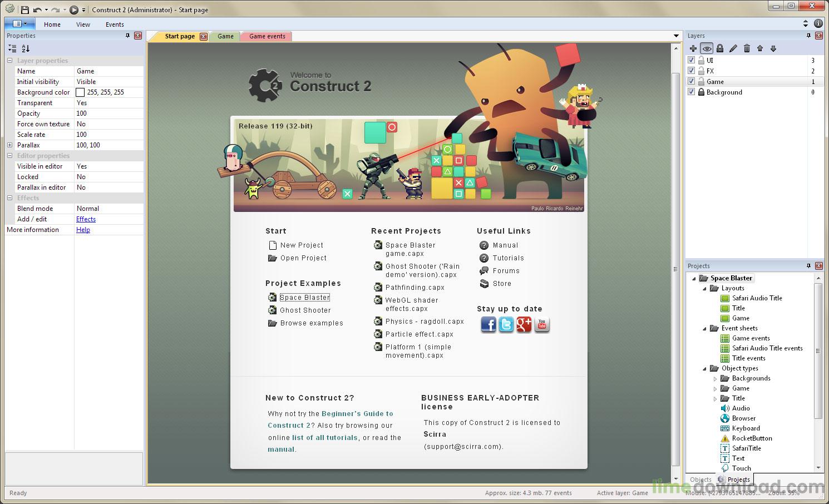
Task: Open the View ribbon tab
Action: tap(82, 24)
